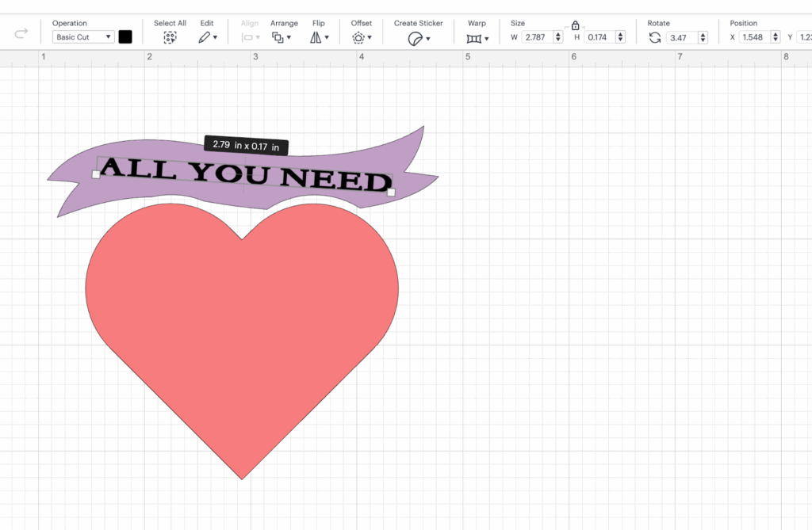
Task: Open the Warp tool dropdown
Action: tap(477, 38)
